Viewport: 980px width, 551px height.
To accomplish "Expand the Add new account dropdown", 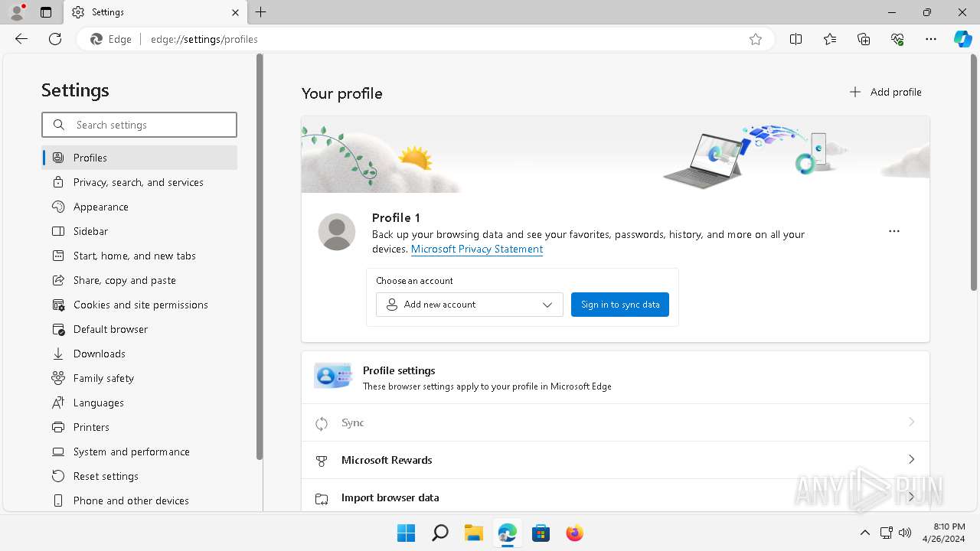I will pyautogui.click(x=469, y=305).
